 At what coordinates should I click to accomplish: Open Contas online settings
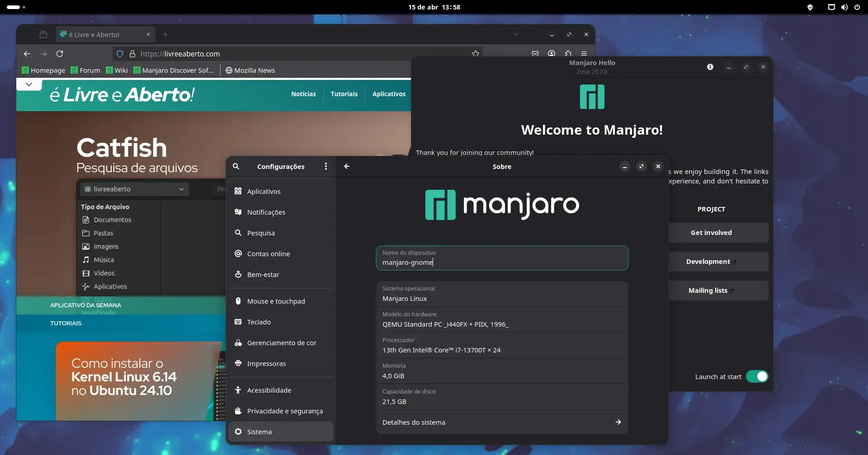pos(281,253)
